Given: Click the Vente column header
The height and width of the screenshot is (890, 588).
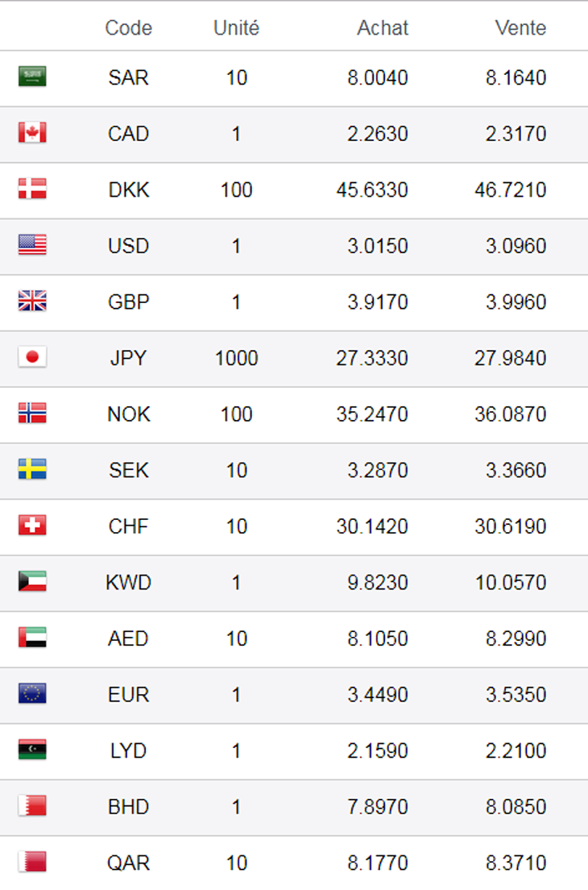Looking at the screenshot, I should click(x=520, y=27).
